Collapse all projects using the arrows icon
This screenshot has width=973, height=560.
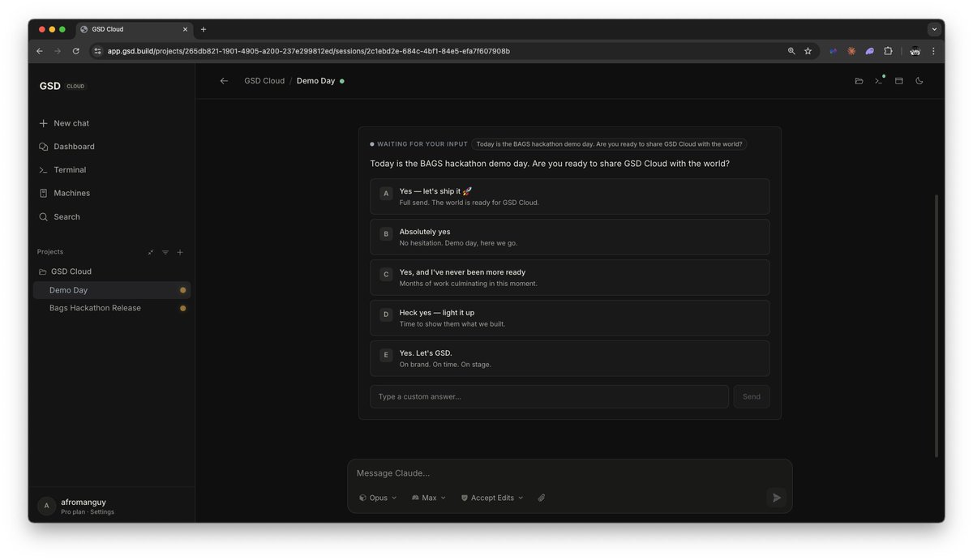[151, 252]
